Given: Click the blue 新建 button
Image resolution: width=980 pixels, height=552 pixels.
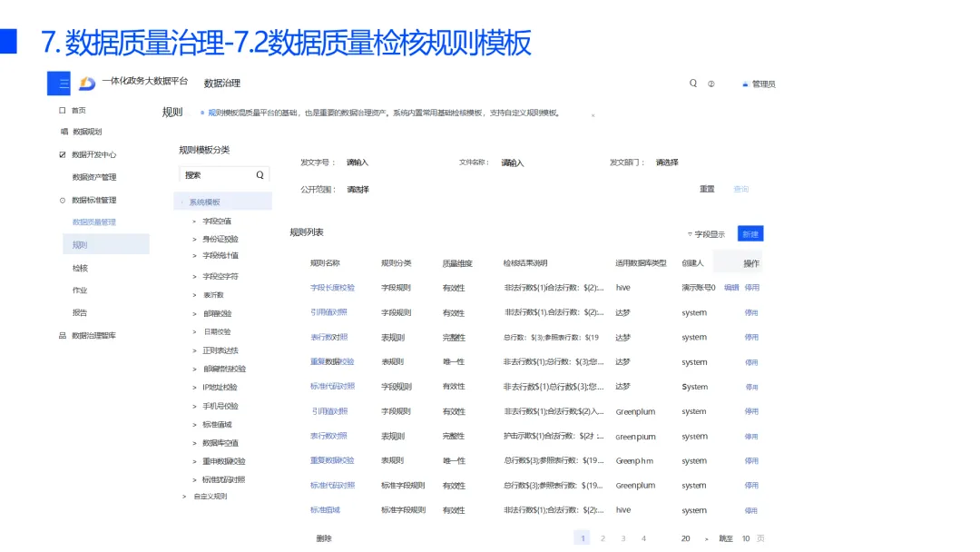Looking at the screenshot, I should (750, 234).
